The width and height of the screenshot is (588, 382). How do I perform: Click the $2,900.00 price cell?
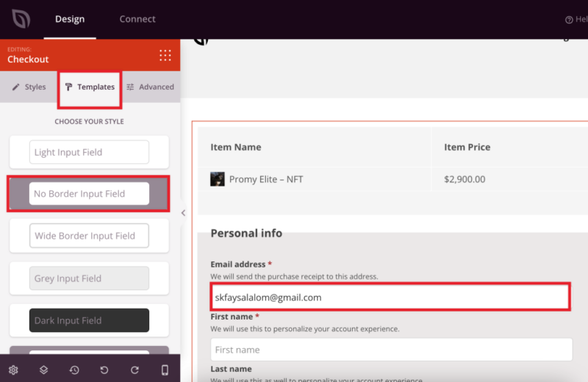pos(465,179)
